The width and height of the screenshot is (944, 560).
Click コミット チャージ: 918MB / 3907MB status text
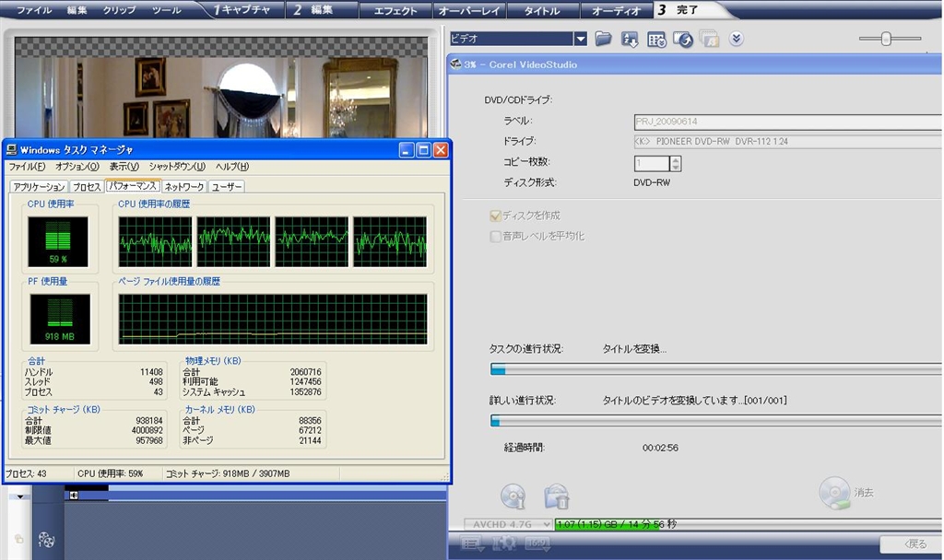click(228, 473)
